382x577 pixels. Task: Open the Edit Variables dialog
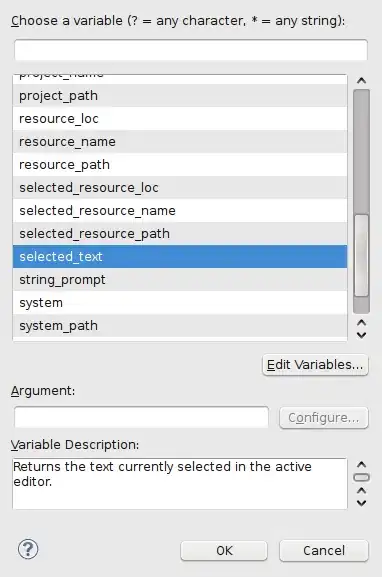315,365
